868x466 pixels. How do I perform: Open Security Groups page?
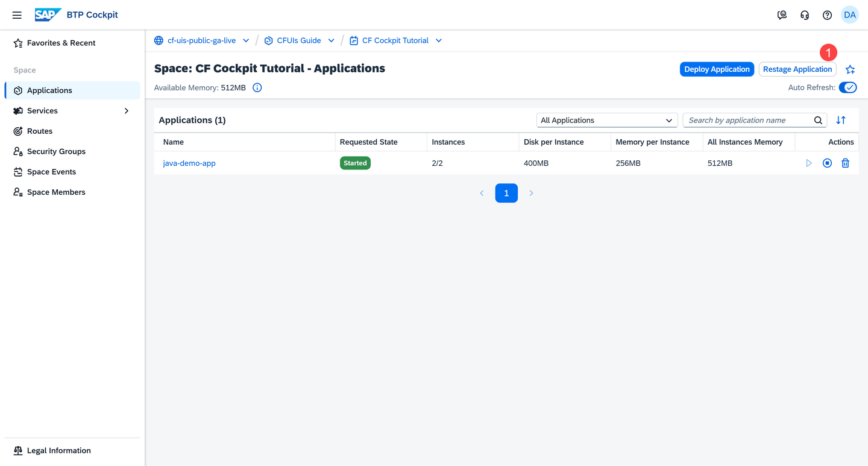tap(72, 151)
